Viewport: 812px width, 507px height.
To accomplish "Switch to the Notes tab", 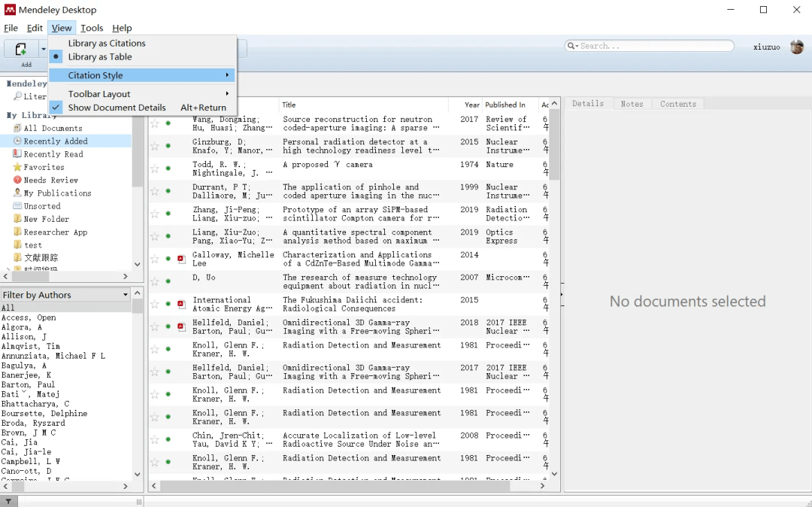I will 632,104.
